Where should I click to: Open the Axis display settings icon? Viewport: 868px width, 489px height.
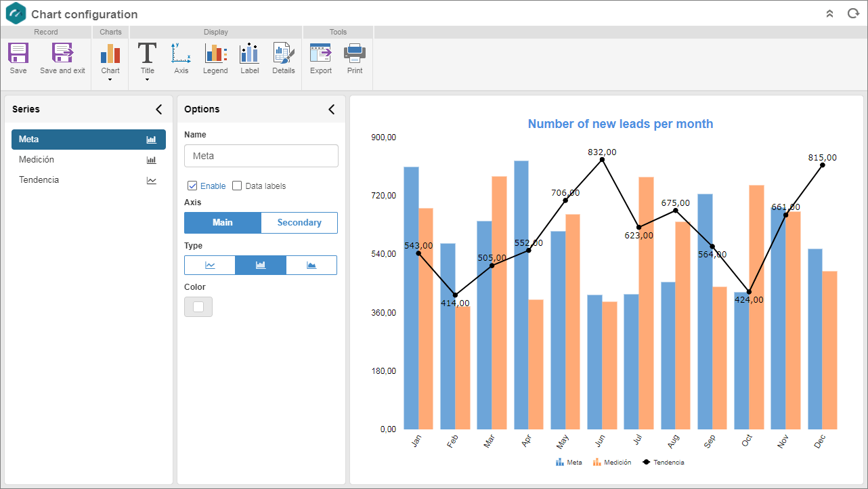[181, 54]
